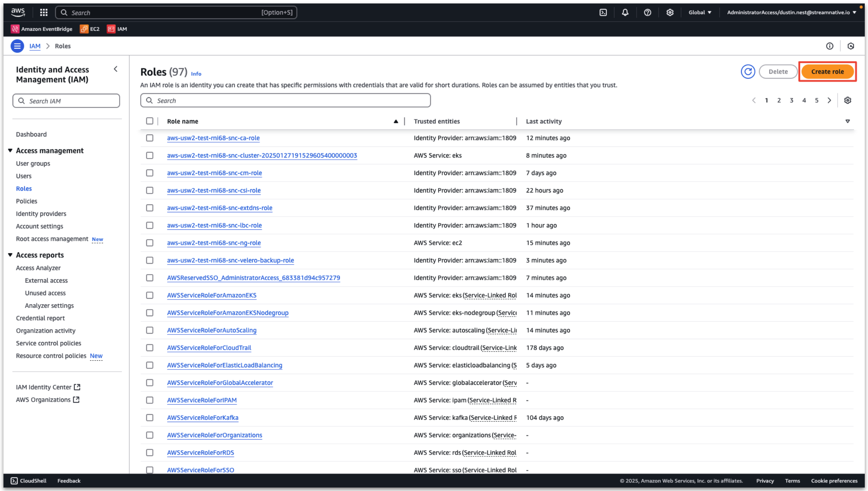Open the EC2 favorite shortcut

(x=89, y=29)
